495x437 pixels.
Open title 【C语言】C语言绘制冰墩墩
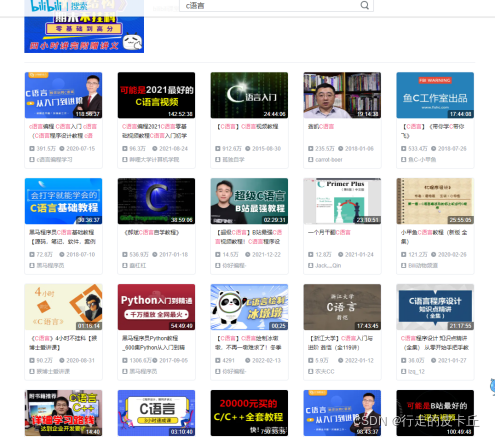pos(248,343)
